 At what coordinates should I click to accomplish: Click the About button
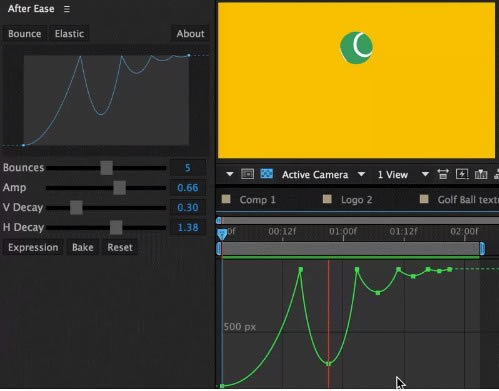click(x=190, y=34)
